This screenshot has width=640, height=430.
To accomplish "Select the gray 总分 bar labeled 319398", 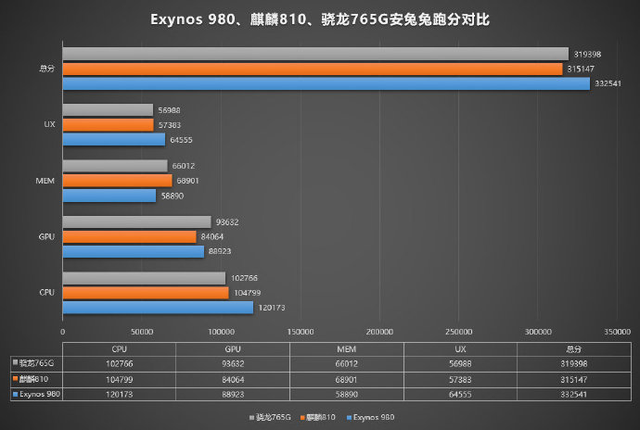I will pos(316,54).
